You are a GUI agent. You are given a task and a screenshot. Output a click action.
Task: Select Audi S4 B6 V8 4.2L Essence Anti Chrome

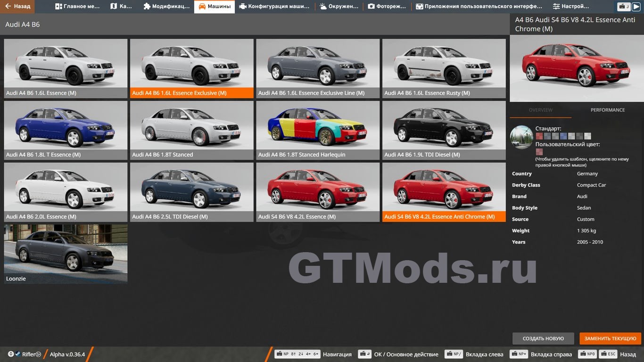pos(444,192)
